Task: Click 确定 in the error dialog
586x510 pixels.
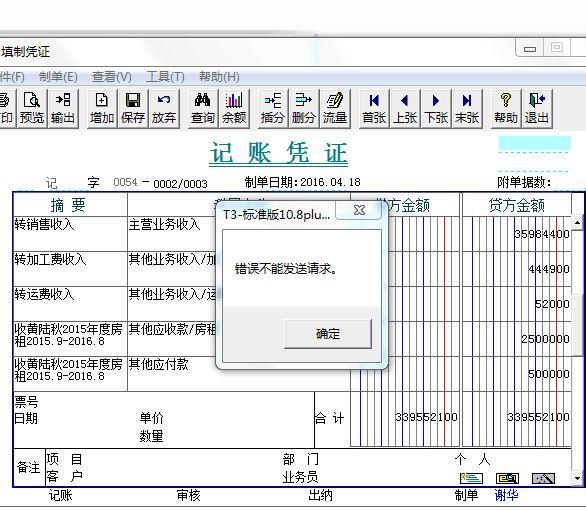Action: click(x=328, y=334)
